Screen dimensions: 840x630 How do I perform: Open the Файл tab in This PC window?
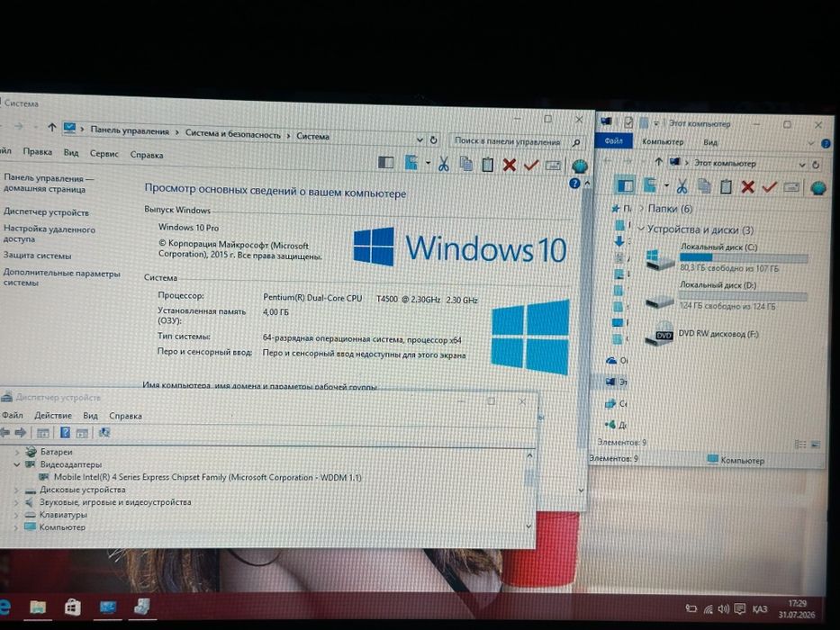pyautogui.click(x=613, y=140)
